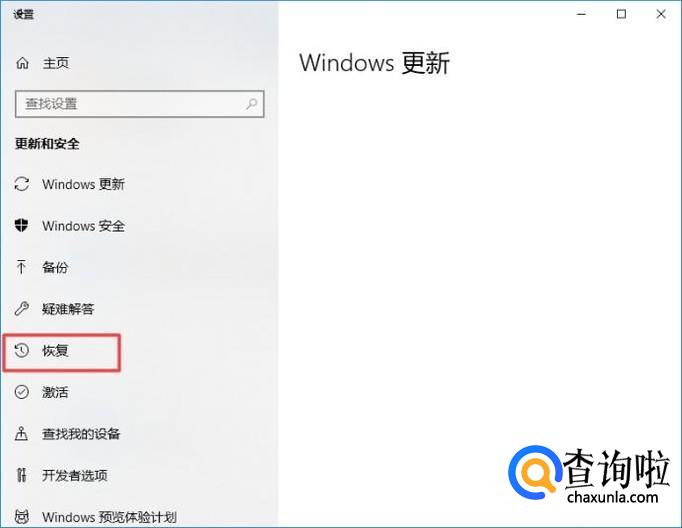Click the Windows Update sync arrows icon
Image resolution: width=682 pixels, height=528 pixels.
click(22, 184)
